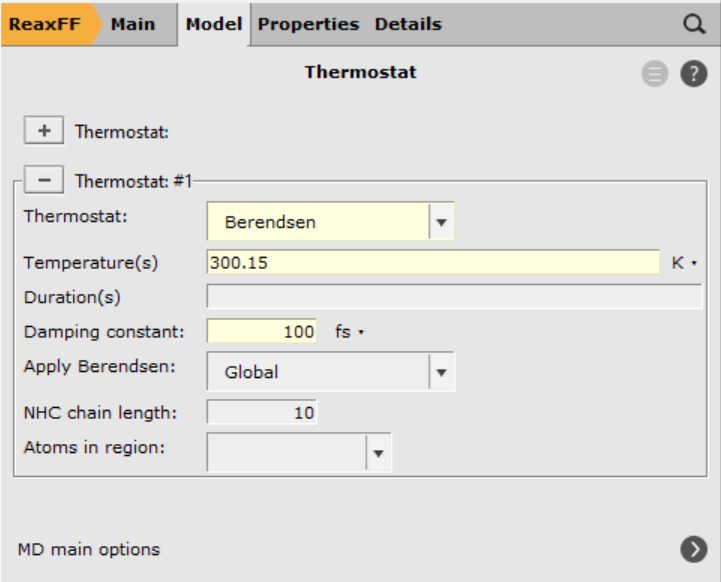721x582 pixels.
Task: Focus the Temperature(s) input field
Action: pyautogui.click(x=432, y=263)
